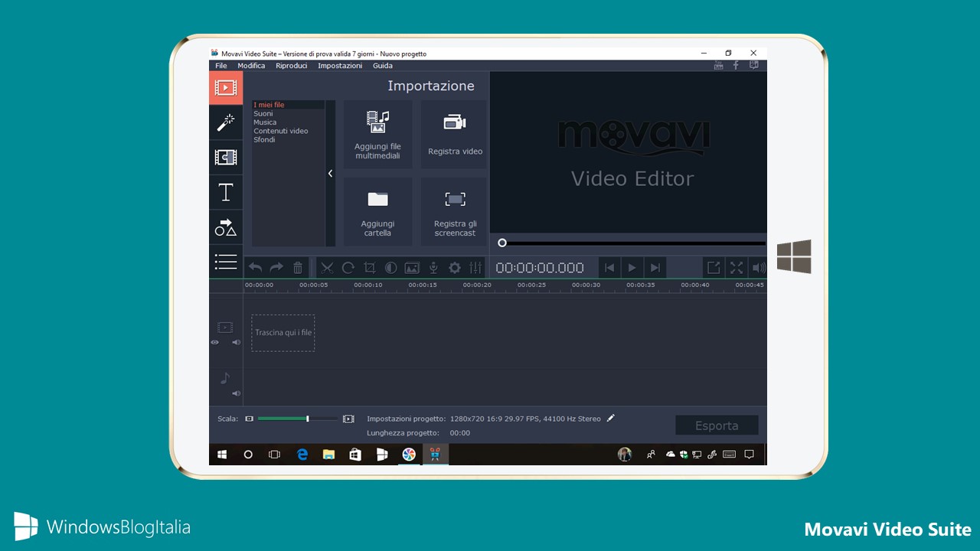Record audio with microphone icon
Viewport: 980px width, 551px height.
(433, 268)
